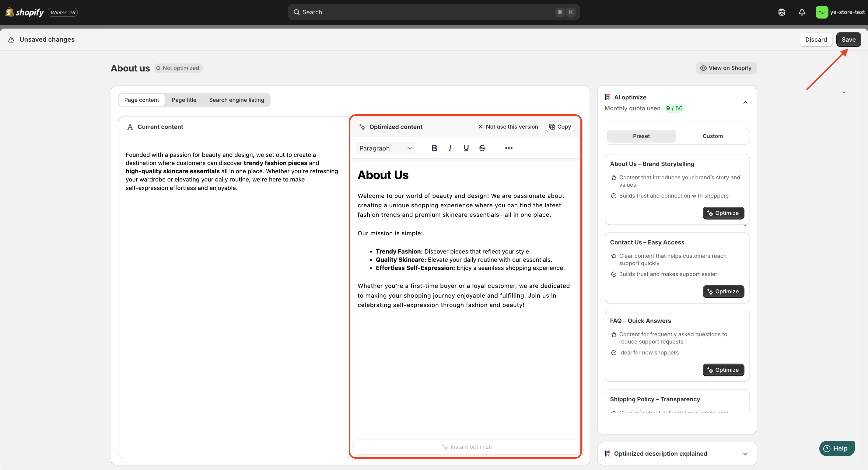Collapse the AI optimize panel
Screen dimensions: 868x470
tap(745, 102)
